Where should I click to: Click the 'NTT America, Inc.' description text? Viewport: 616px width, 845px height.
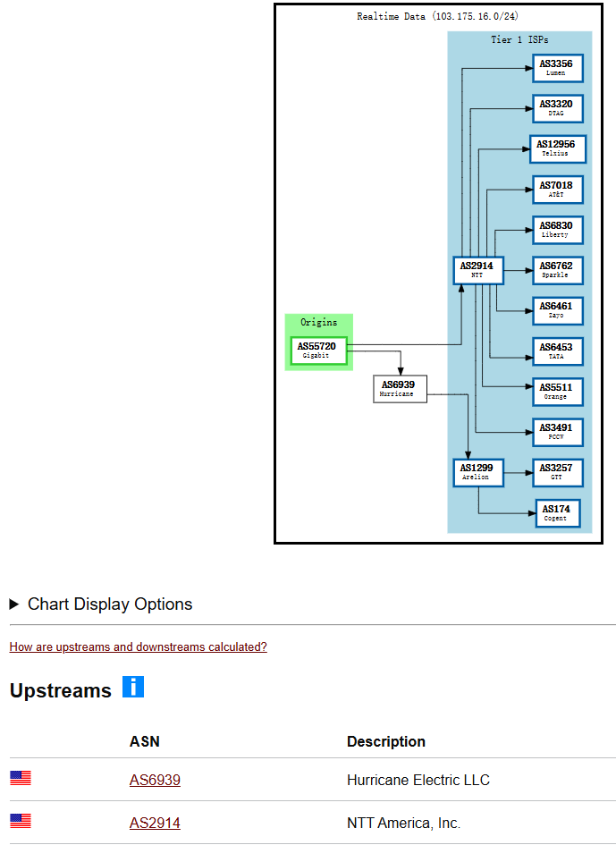[403, 823]
